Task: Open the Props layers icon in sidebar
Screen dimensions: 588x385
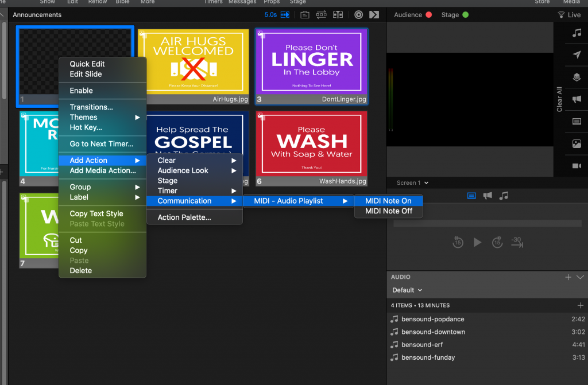Action: point(577,77)
